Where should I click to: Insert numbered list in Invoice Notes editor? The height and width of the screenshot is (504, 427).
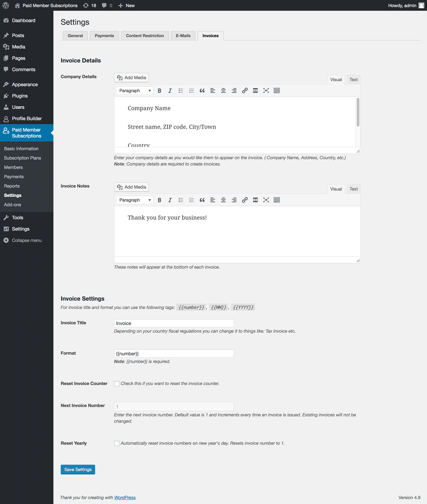191,200
